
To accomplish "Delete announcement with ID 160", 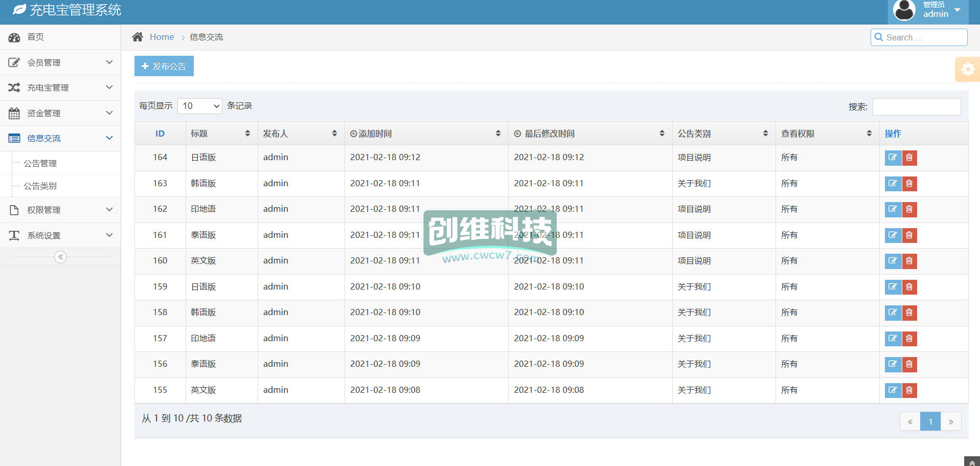I will (909, 261).
